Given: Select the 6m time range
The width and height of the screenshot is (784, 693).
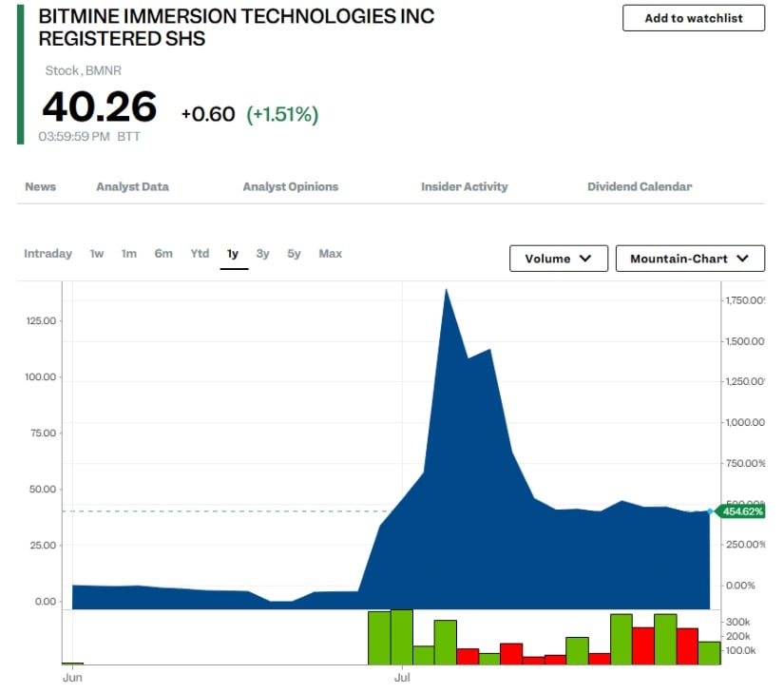Looking at the screenshot, I should click(163, 254).
